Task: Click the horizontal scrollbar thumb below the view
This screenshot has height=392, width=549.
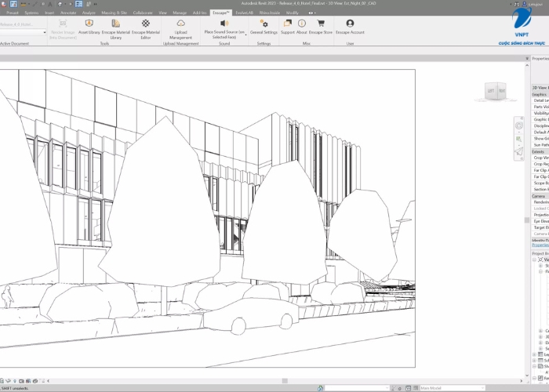Action: (285, 381)
